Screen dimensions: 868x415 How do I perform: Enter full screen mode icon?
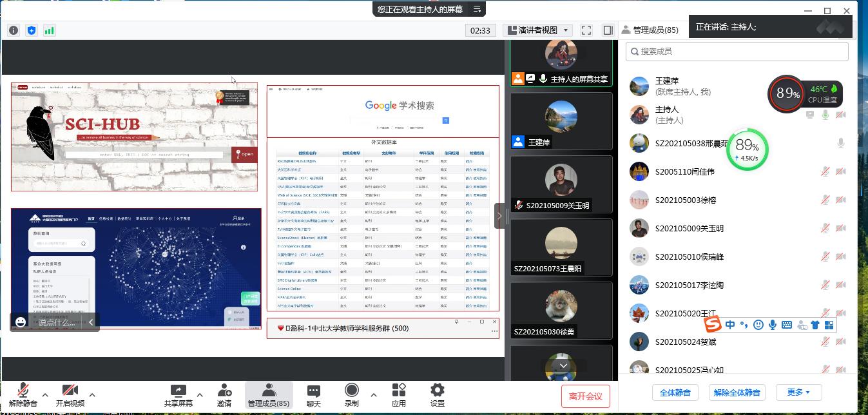586,30
